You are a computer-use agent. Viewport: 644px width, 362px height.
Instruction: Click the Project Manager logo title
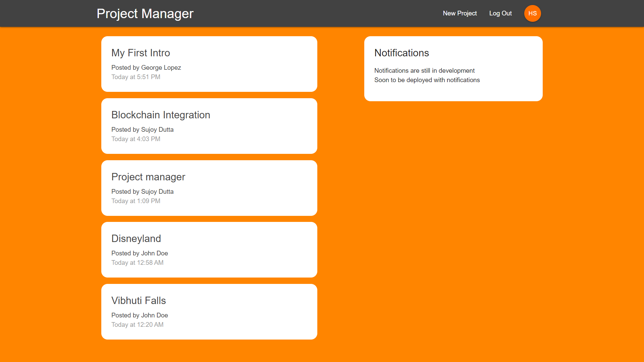[145, 14]
